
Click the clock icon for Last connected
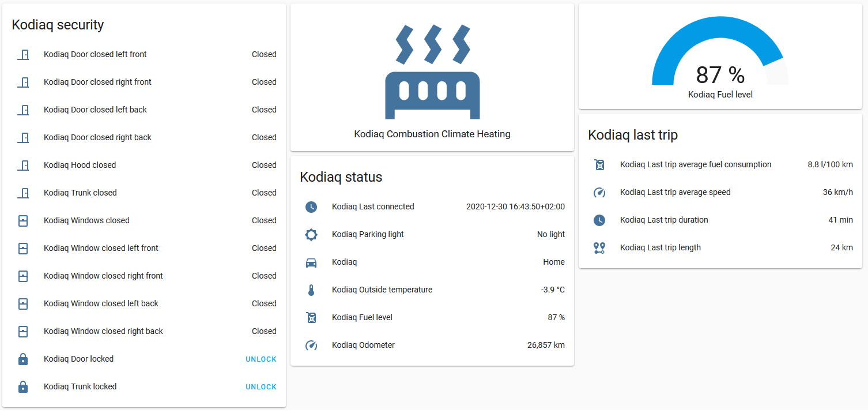click(x=311, y=206)
